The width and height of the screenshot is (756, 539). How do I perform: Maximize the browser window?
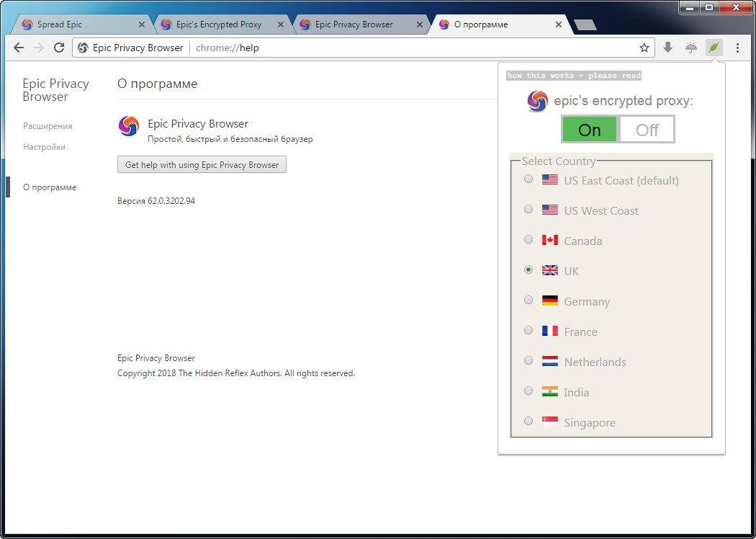[x=708, y=8]
